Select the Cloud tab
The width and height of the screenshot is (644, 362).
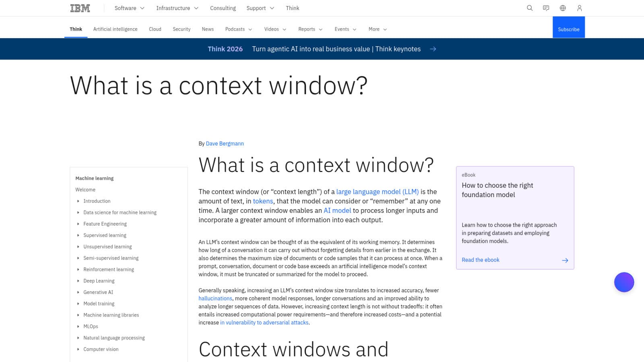(155, 29)
